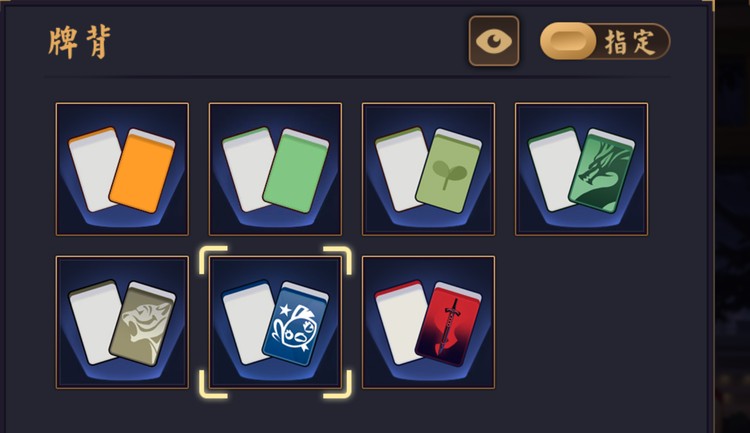
Task: Click the white tile beside dragon back
Action: tap(553, 169)
